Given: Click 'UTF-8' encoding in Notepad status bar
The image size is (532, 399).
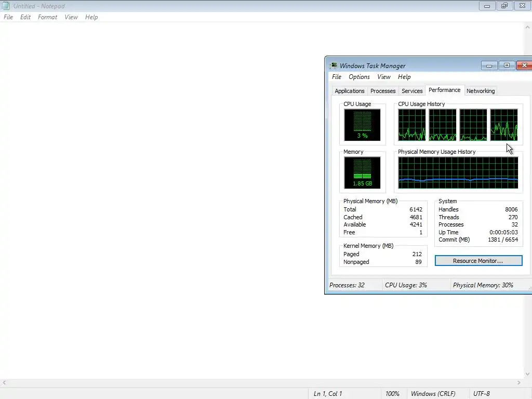Looking at the screenshot, I should pyautogui.click(x=482, y=394).
